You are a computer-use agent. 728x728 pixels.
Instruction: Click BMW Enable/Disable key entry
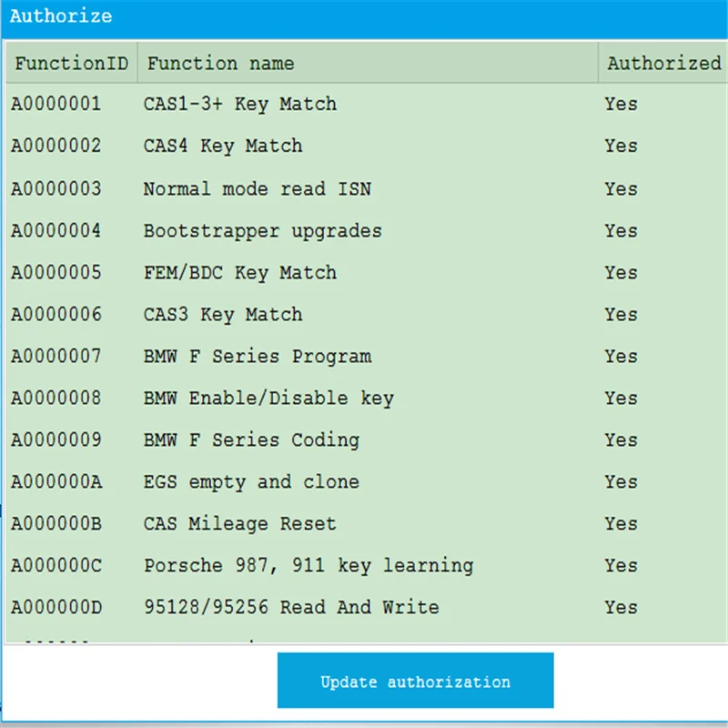point(268,399)
